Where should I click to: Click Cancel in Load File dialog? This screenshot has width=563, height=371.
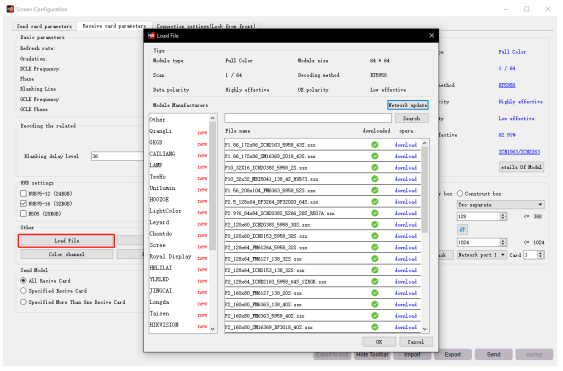point(416,342)
